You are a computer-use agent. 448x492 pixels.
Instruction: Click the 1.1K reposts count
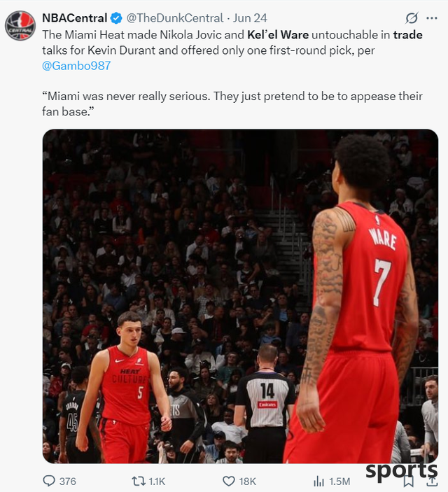click(157, 482)
